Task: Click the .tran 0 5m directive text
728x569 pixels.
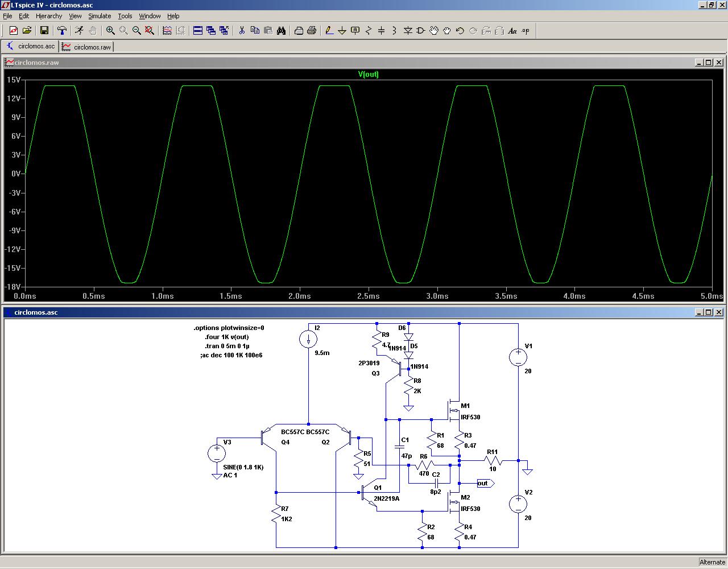Action: pyautogui.click(x=227, y=346)
